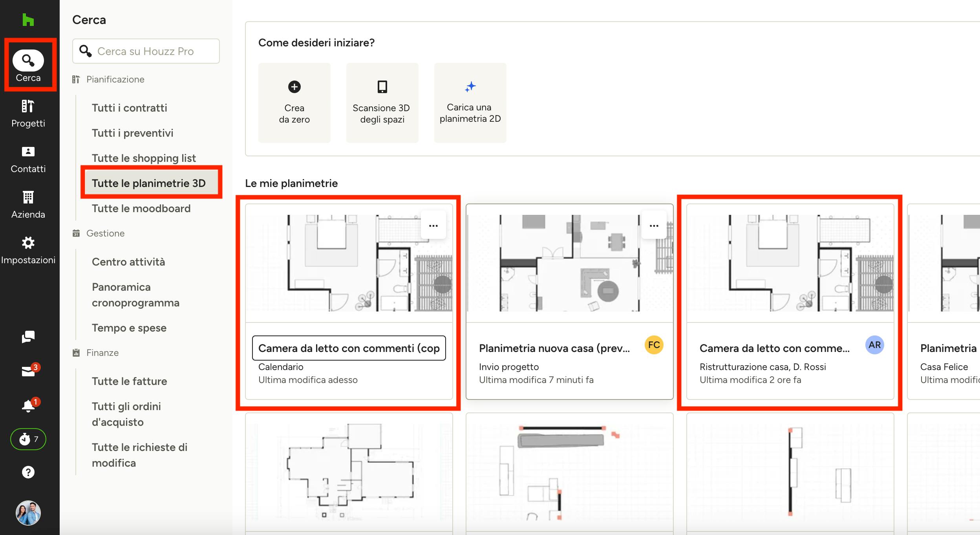Open the multi-room house outline plan thumbnail

pyautogui.click(x=349, y=472)
